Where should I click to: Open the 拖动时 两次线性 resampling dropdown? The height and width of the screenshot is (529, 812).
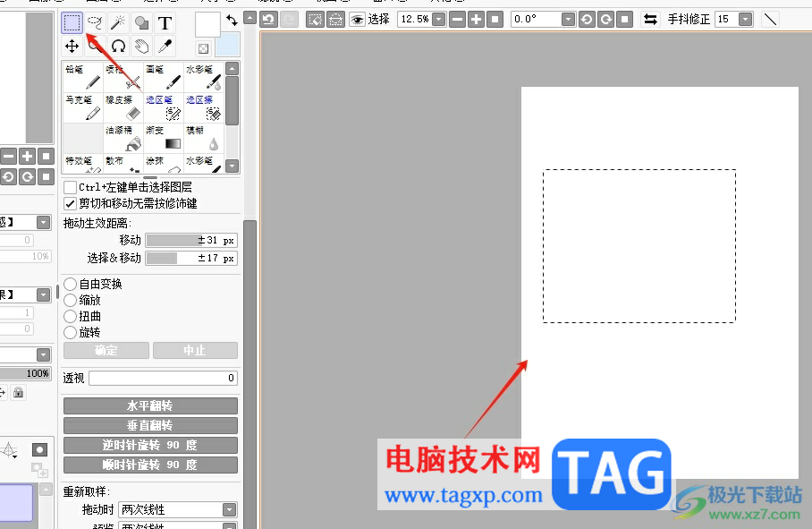230,510
